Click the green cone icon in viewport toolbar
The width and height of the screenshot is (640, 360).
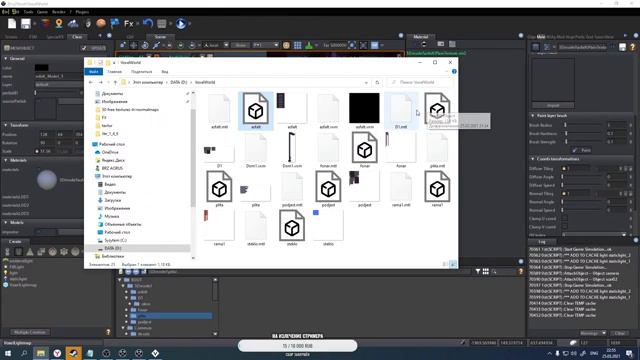[x=309, y=45]
